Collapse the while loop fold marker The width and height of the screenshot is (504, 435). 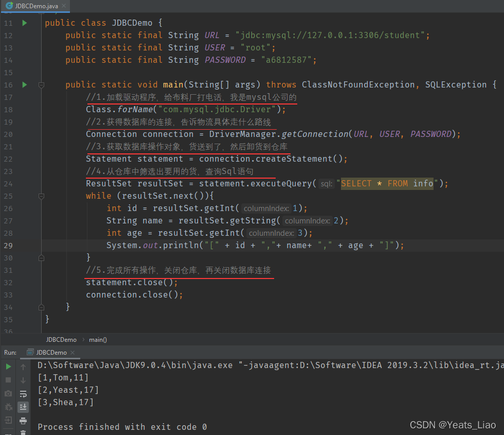click(41, 196)
